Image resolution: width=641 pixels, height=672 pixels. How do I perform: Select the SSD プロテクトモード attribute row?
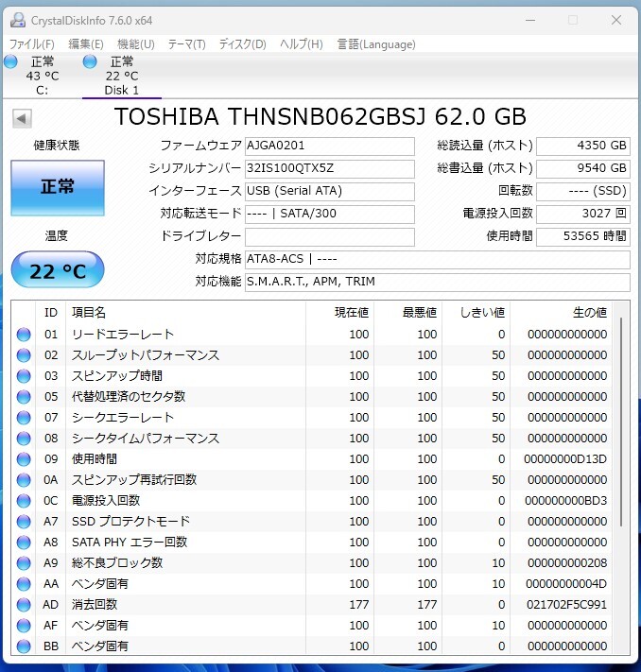tap(312, 521)
